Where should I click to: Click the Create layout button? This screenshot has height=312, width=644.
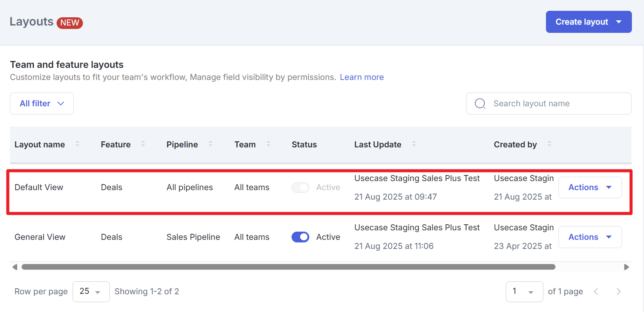[581, 22]
